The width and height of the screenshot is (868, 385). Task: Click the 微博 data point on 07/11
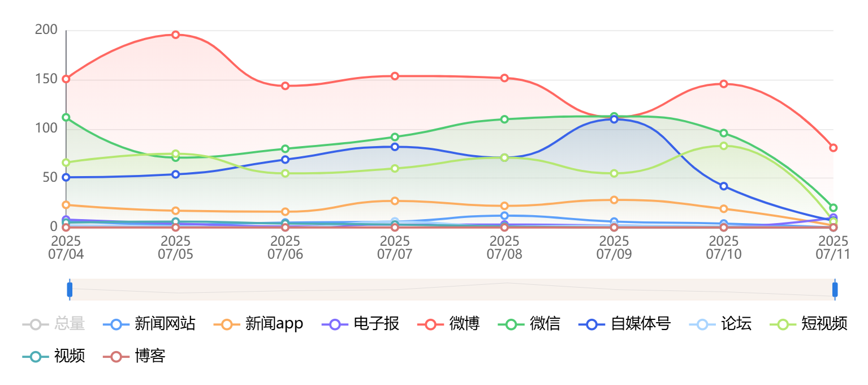[833, 148]
